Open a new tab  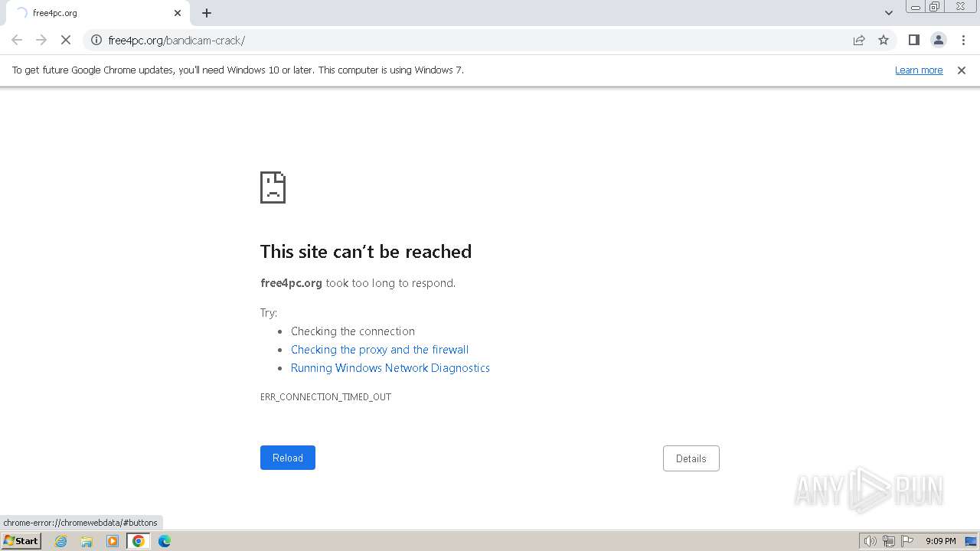207,13
